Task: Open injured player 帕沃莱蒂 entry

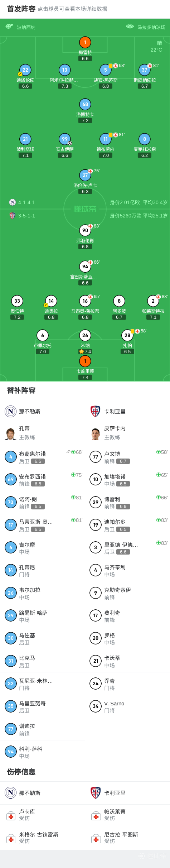Action: tap(127, 816)
